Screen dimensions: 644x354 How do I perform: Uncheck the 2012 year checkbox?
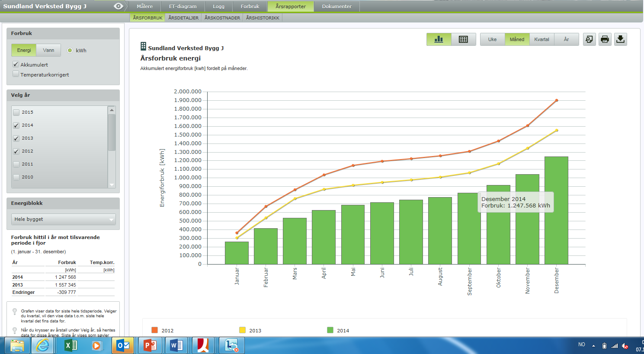tap(16, 151)
